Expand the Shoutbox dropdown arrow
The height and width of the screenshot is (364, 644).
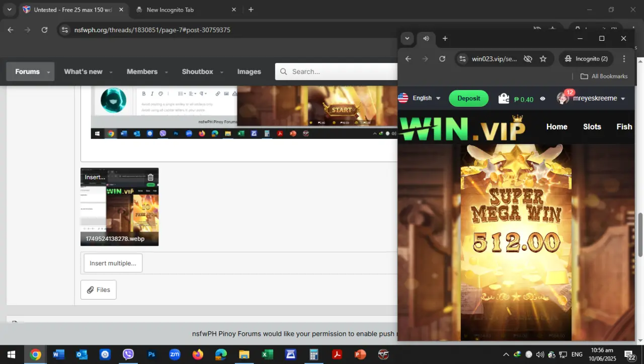pos(221,72)
